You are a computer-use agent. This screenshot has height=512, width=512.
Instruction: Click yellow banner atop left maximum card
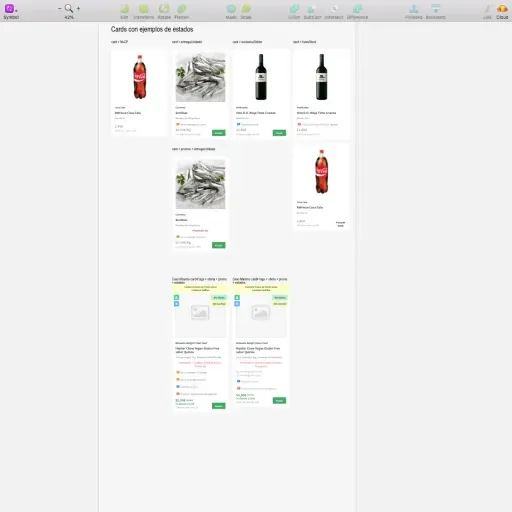[200, 289]
